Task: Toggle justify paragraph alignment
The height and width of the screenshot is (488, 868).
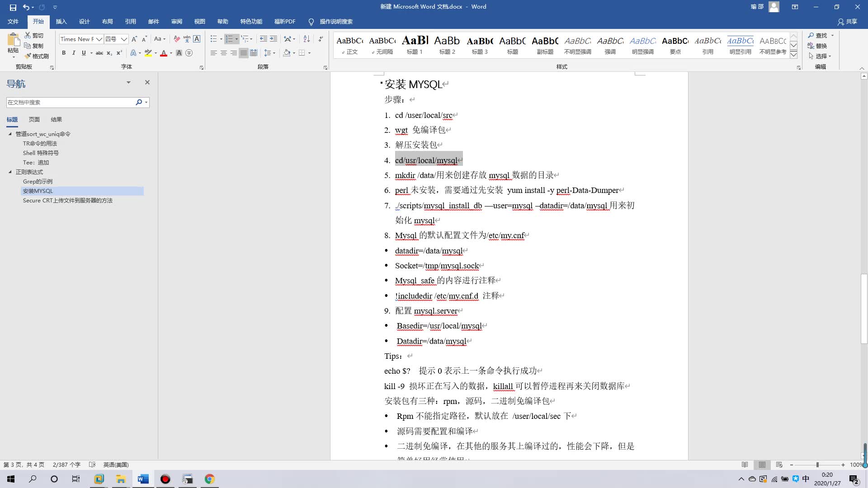Action: coord(244,53)
